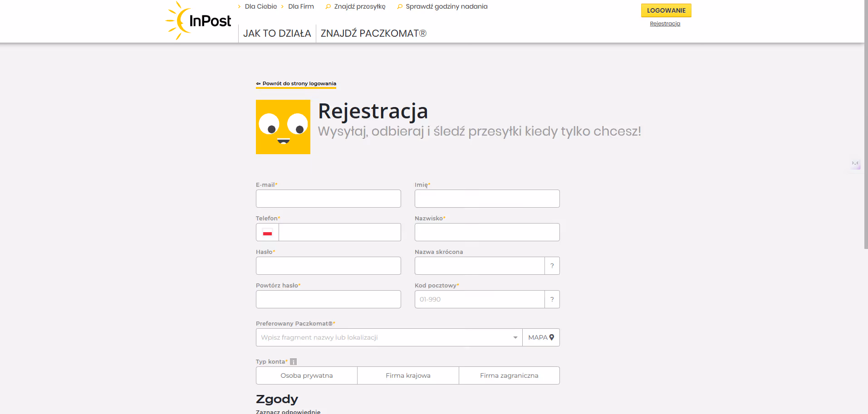Click the Polish flag in the Telefon field
Screen dimensions: 868x414
[267, 232]
